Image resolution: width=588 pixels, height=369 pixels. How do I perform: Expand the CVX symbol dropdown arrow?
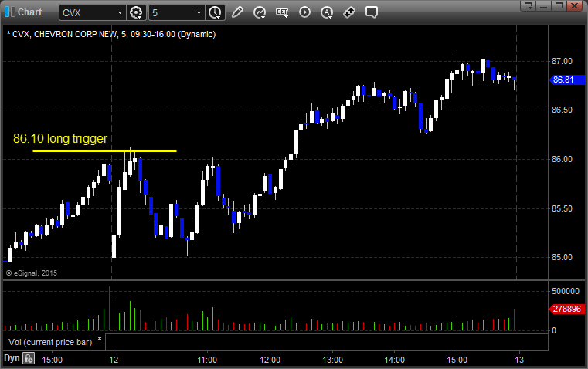click(x=120, y=12)
